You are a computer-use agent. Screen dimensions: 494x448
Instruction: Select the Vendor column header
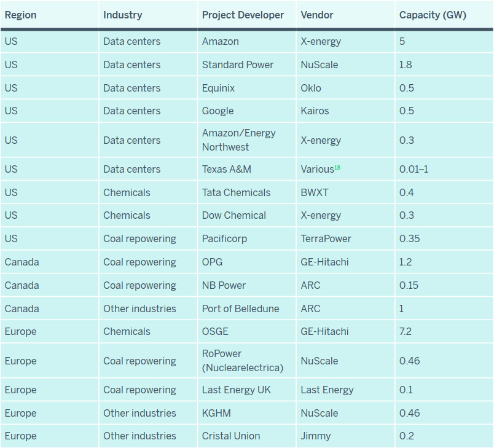point(316,15)
